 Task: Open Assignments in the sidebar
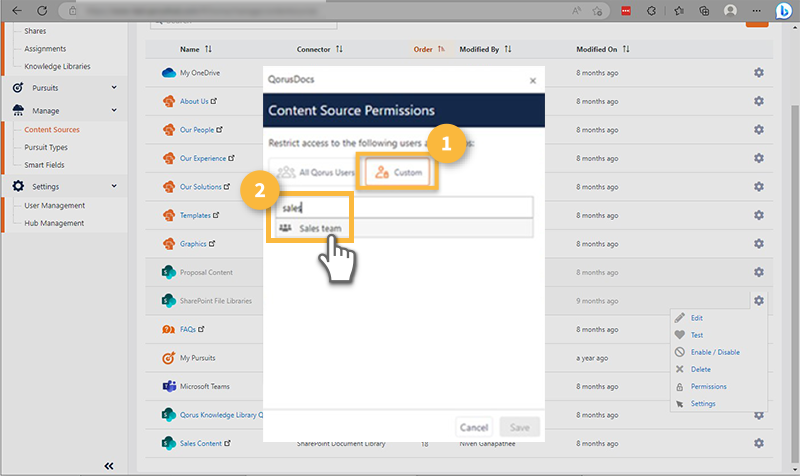click(x=45, y=49)
